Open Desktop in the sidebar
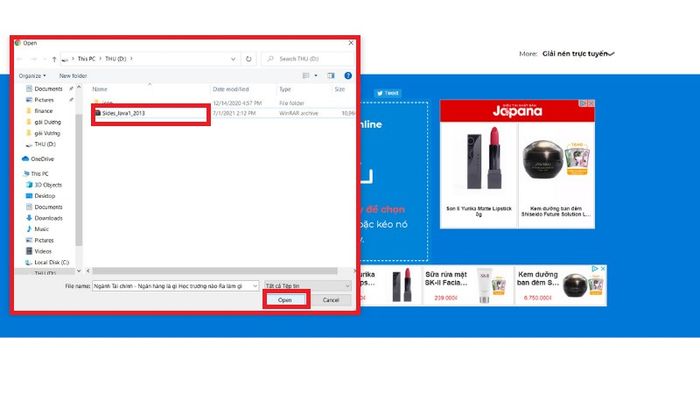This screenshot has width=700, height=394. pyautogui.click(x=45, y=196)
